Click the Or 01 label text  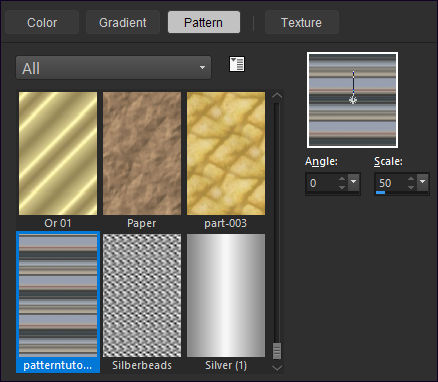58,223
